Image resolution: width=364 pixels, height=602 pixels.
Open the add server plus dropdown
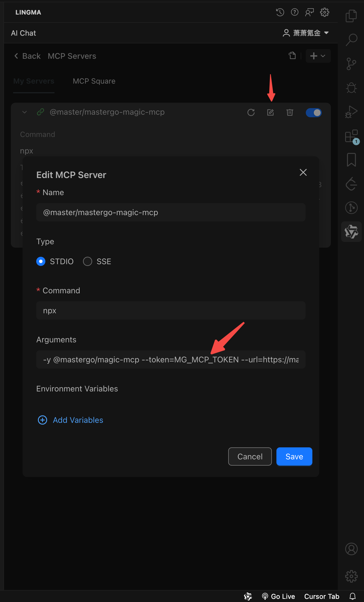point(318,56)
